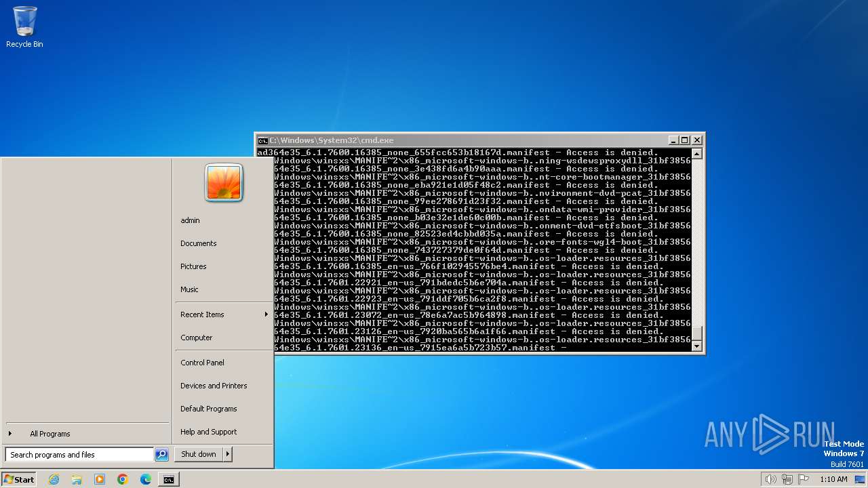Viewport: 868px width, 488px height.
Task: Click the cmd.exe window title text
Action: 332,140
